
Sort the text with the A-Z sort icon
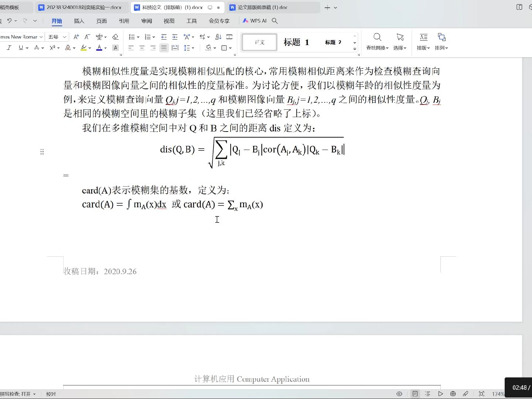click(x=218, y=37)
